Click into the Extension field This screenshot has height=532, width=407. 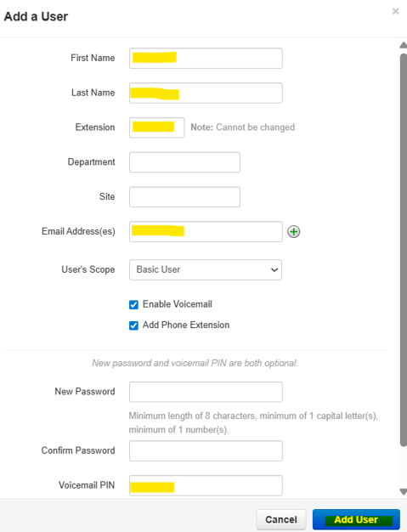(x=157, y=127)
